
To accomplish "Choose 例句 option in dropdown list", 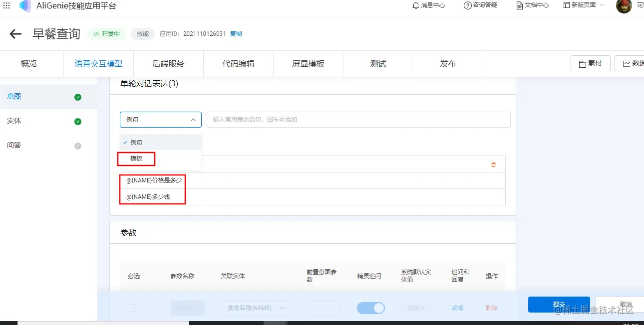I will pos(161,142).
